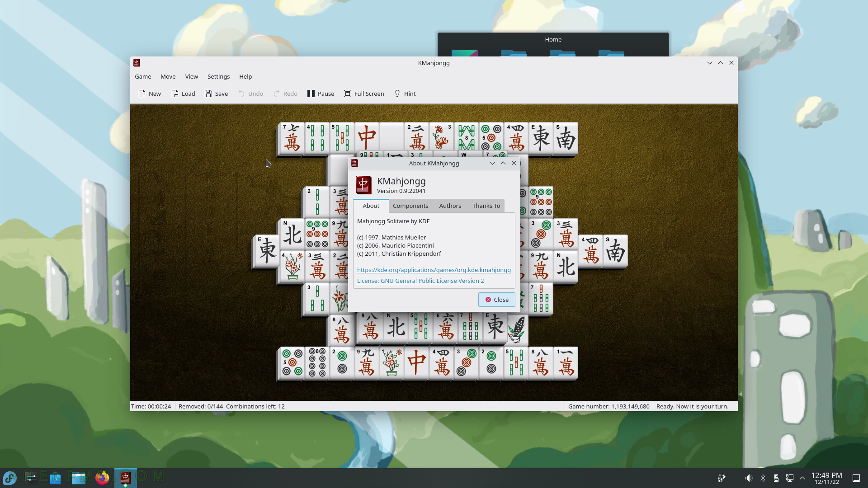Image resolution: width=868 pixels, height=488 pixels.
Task: Pause the game from the toolbar
Action: tap(321, 94)
